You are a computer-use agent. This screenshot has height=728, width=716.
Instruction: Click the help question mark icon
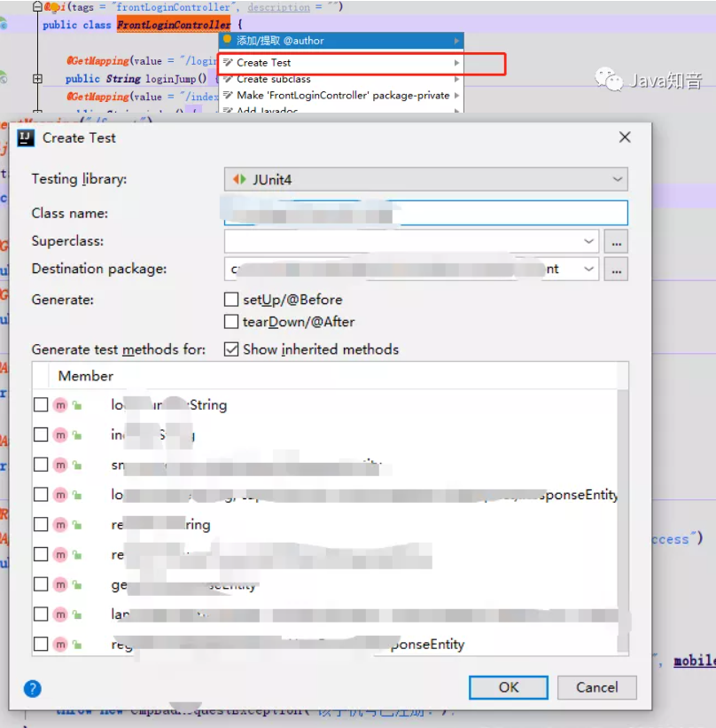tap(33, 688)
